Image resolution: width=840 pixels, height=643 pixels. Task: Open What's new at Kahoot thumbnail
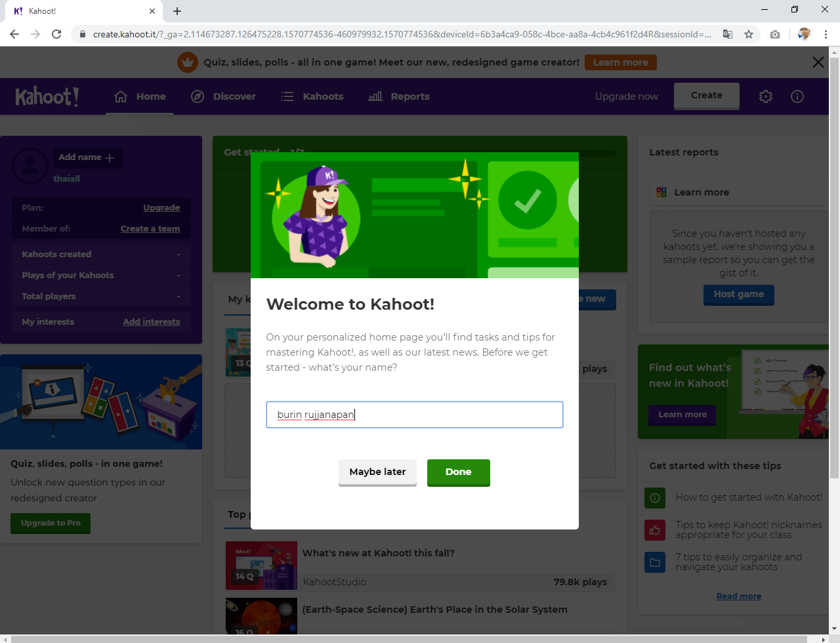261,565
